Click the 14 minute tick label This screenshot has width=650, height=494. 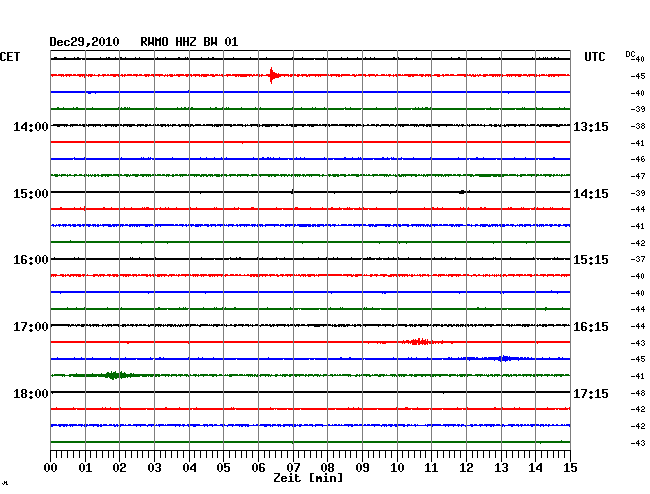click(535, 468)
